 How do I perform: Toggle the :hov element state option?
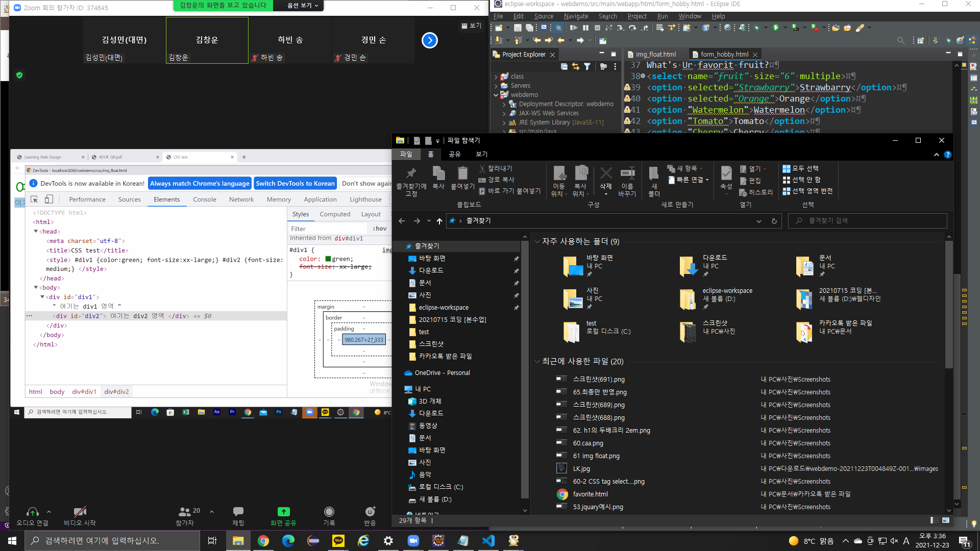(379, 229)
